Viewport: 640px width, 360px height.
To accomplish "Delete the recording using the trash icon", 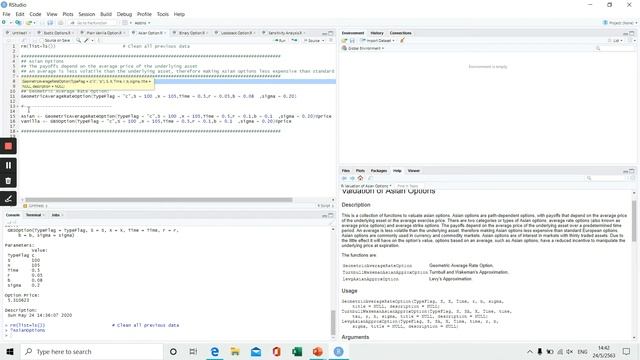I will (8, 181).
